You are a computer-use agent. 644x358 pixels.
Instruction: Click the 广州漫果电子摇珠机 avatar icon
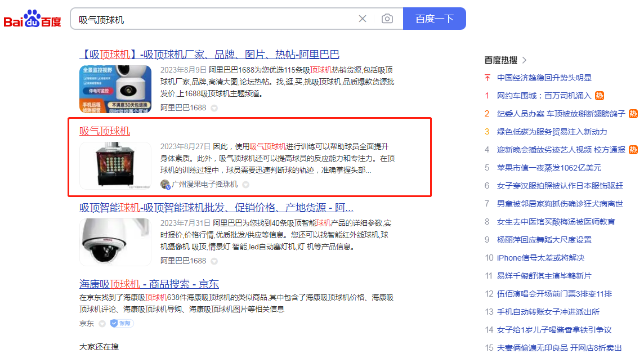165,184
